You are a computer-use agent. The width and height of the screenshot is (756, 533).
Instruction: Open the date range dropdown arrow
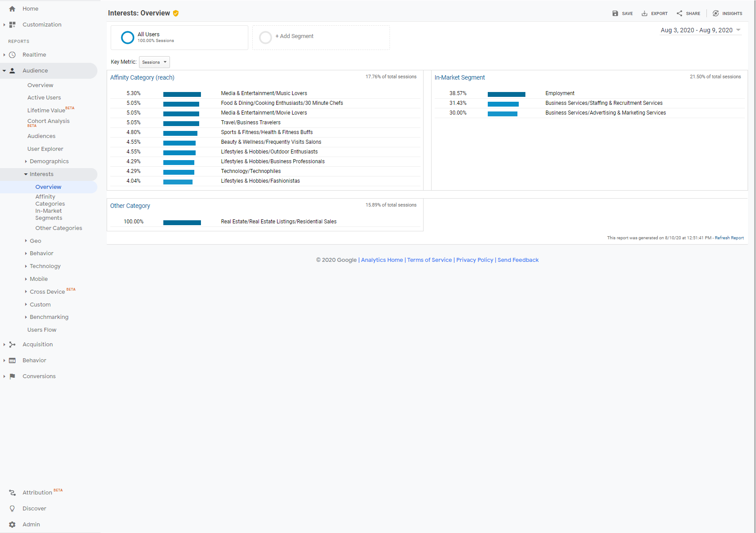738,30
